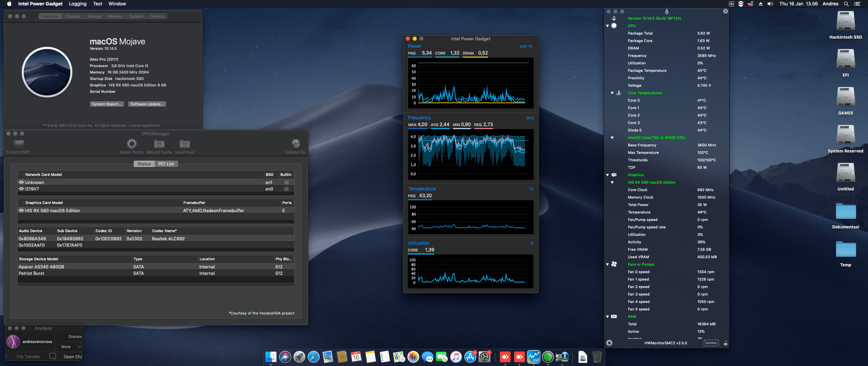Click the lock icon in HWMonitorSMC2
The width and height of the screenshot is (868, 366).
pos(725,343)
